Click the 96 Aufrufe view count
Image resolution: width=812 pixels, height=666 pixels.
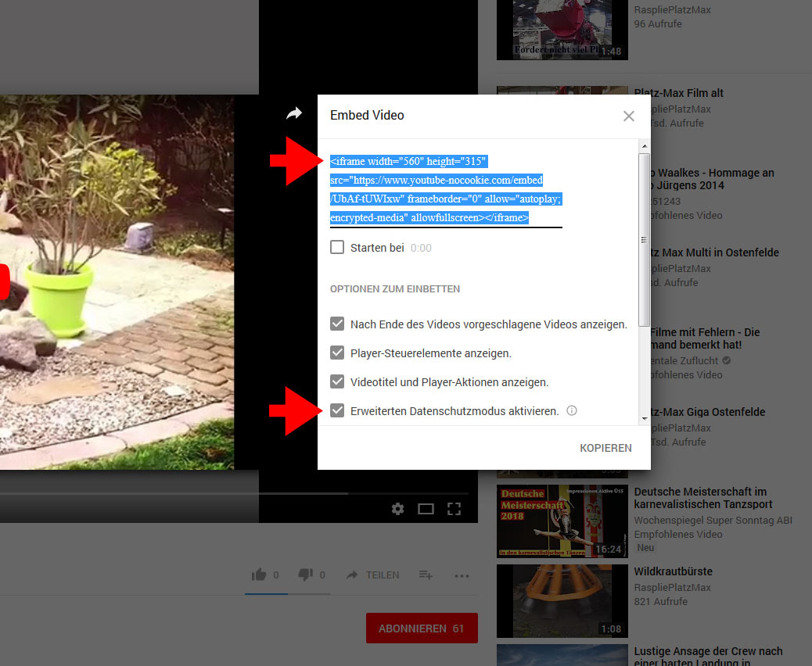658,23
